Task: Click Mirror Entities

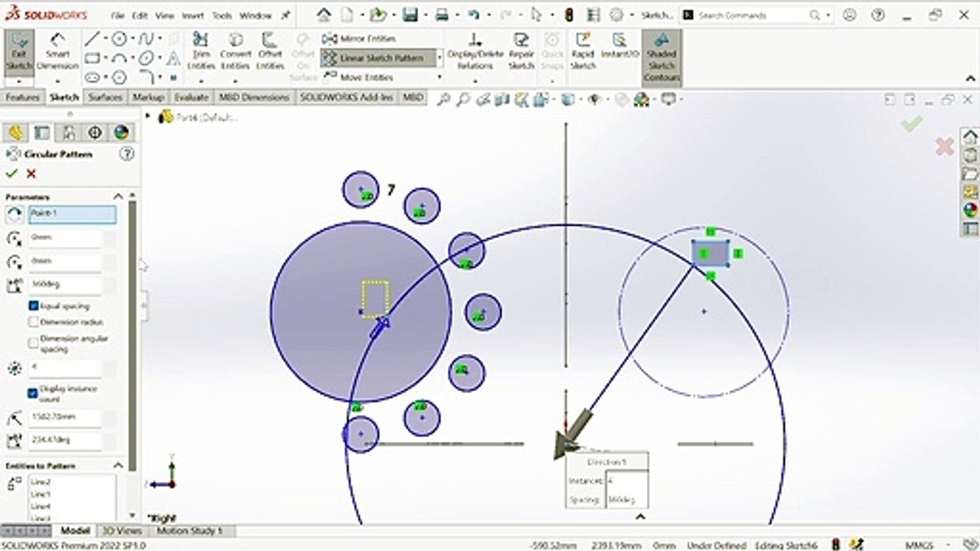Action: [x=359, y=38]
